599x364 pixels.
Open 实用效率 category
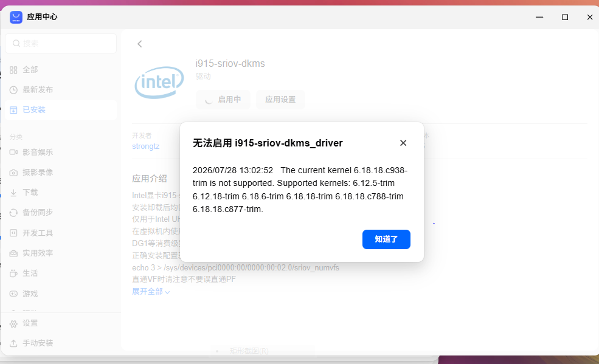[x=61, y=253]
